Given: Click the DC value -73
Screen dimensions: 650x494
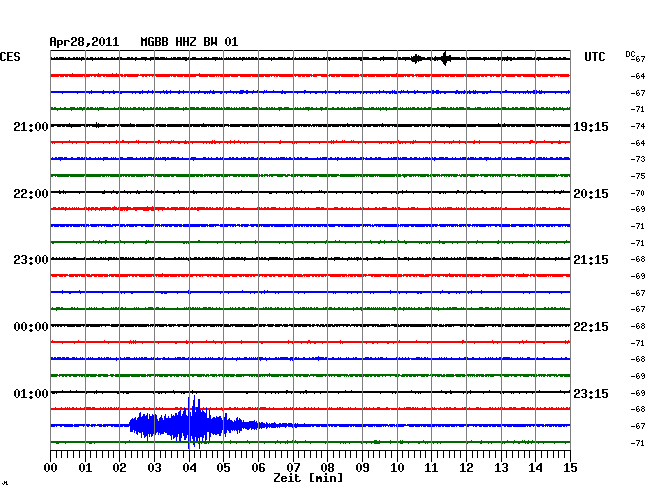Looking at the screenshot, I should point(638,159).
